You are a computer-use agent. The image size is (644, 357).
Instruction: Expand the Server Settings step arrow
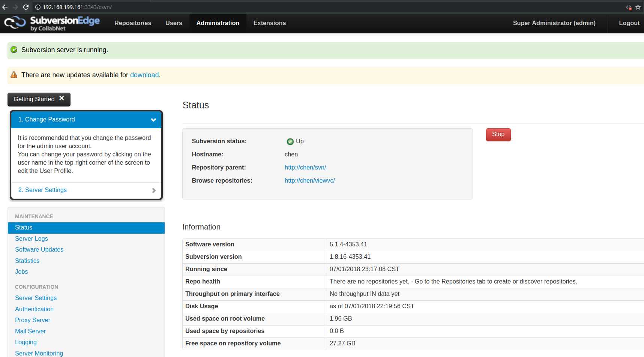[154, 190]
